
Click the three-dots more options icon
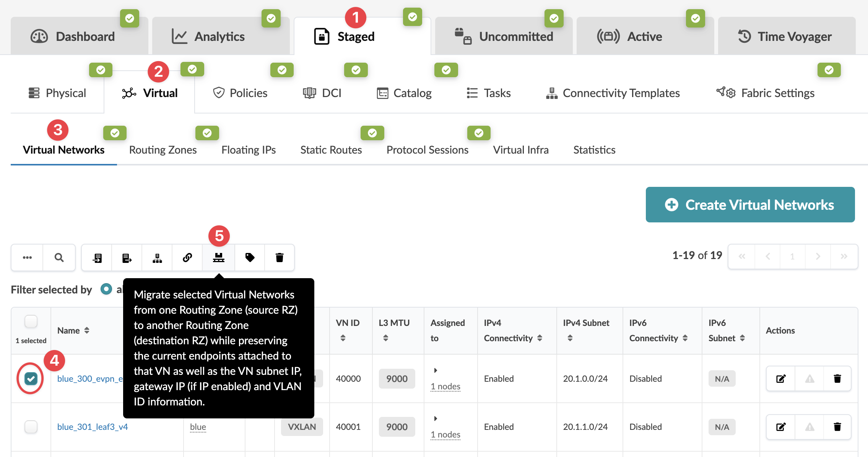(27, 258)
